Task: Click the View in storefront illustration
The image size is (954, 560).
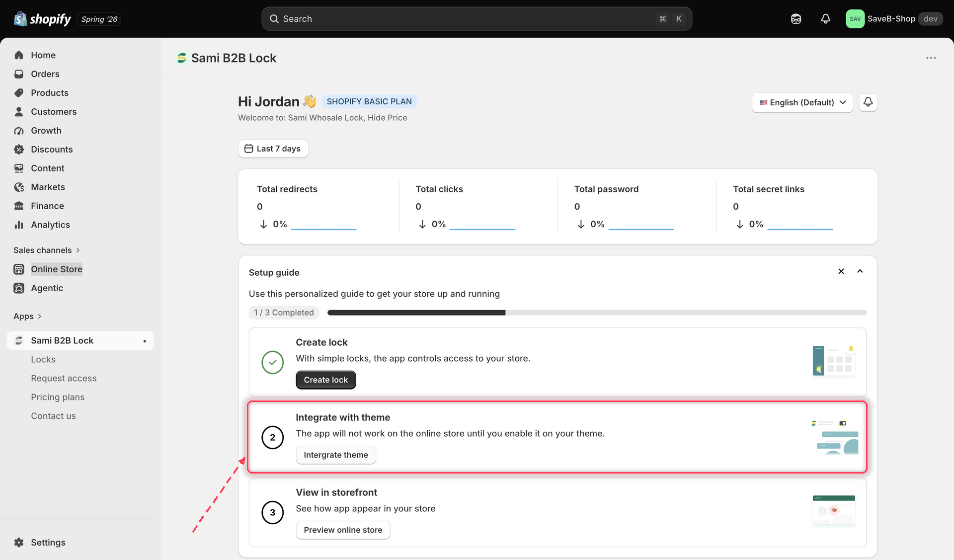Action: (834, 510)
